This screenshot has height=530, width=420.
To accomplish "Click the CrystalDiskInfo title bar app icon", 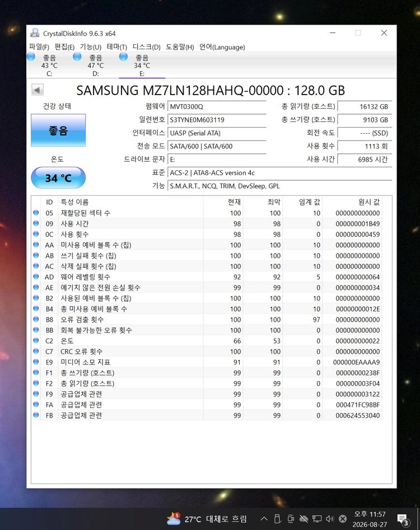I will click(x=35, y=33).
